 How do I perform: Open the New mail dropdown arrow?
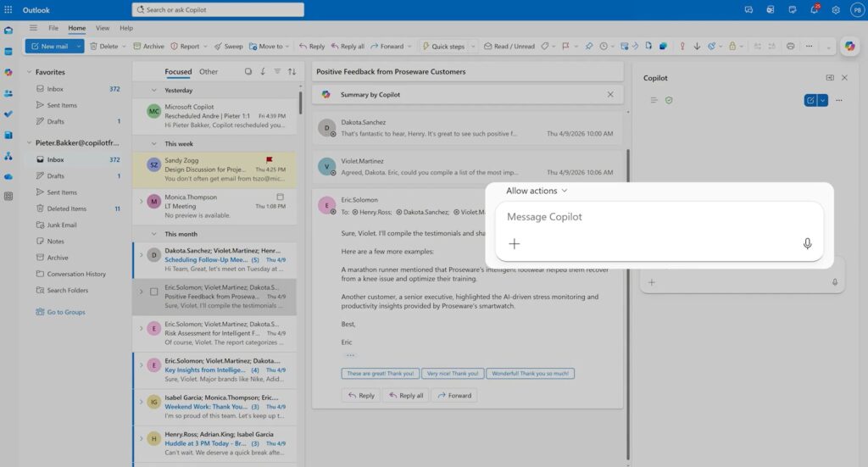click(78, 47)
